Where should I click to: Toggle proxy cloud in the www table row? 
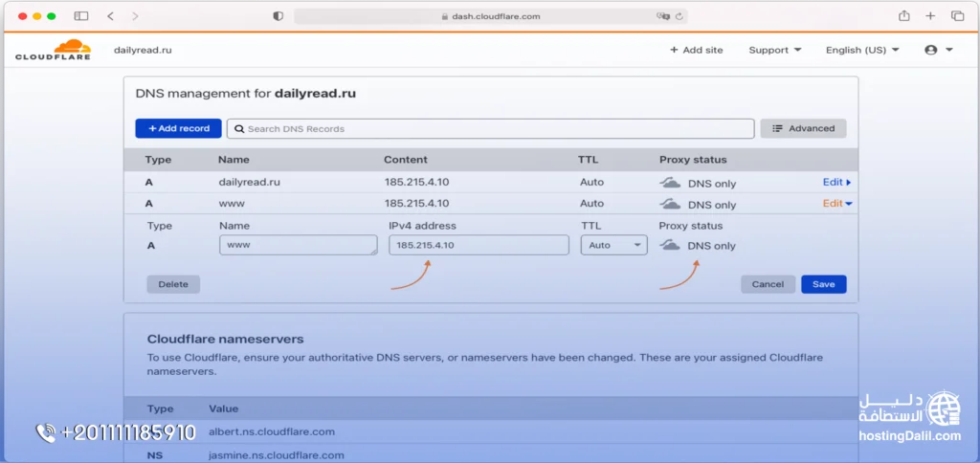tap(671, 204)
